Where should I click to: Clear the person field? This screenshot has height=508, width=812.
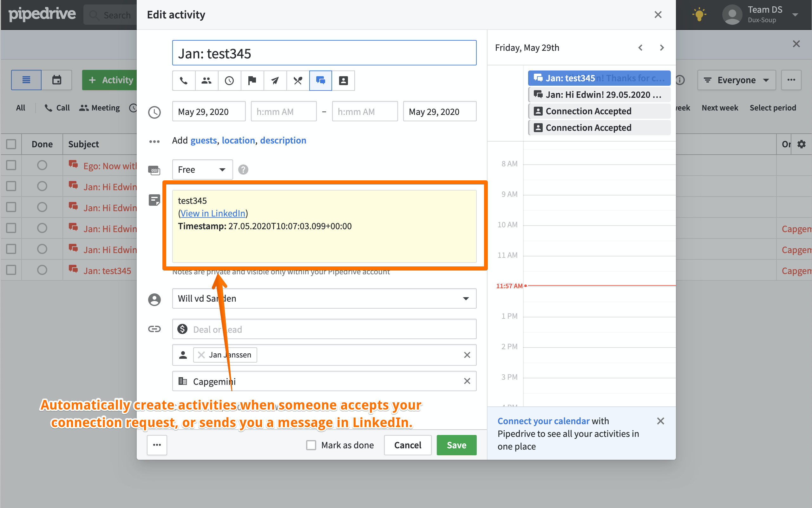[x=467, y=355]
